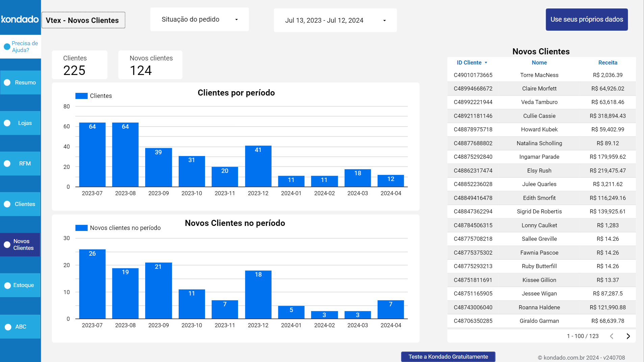This screenshot has width=644, height=362.
Task: Click Teste a Kondado Gratuitamente
Action: 448,356
